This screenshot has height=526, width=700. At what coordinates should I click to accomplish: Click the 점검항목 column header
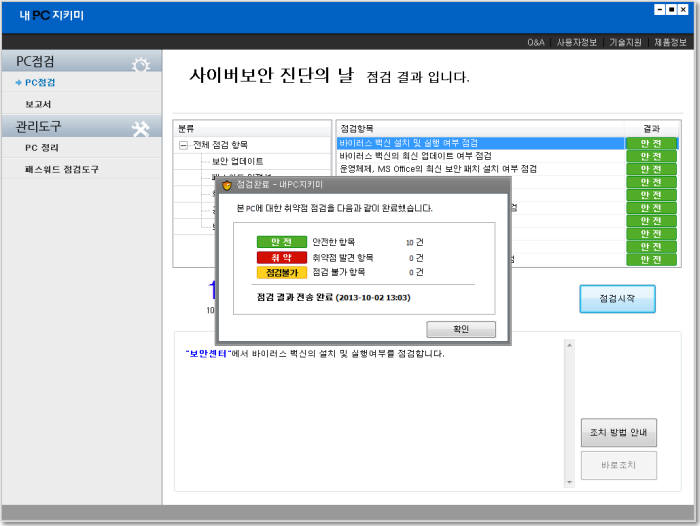pos(480,129)
